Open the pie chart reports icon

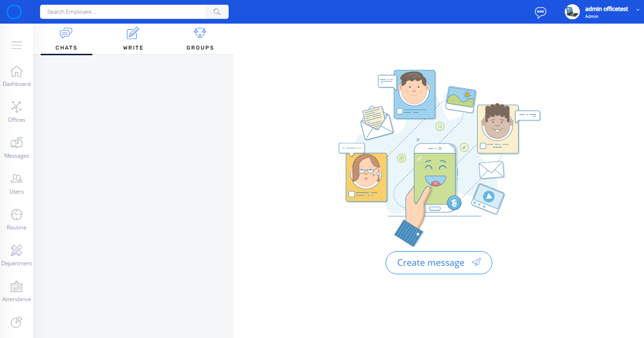(x=17, y=322)
